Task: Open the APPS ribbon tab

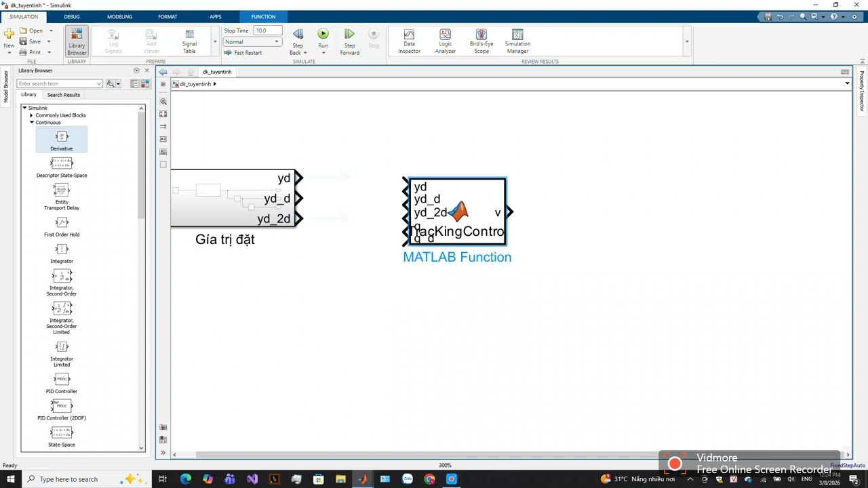Action: point(215,16)
